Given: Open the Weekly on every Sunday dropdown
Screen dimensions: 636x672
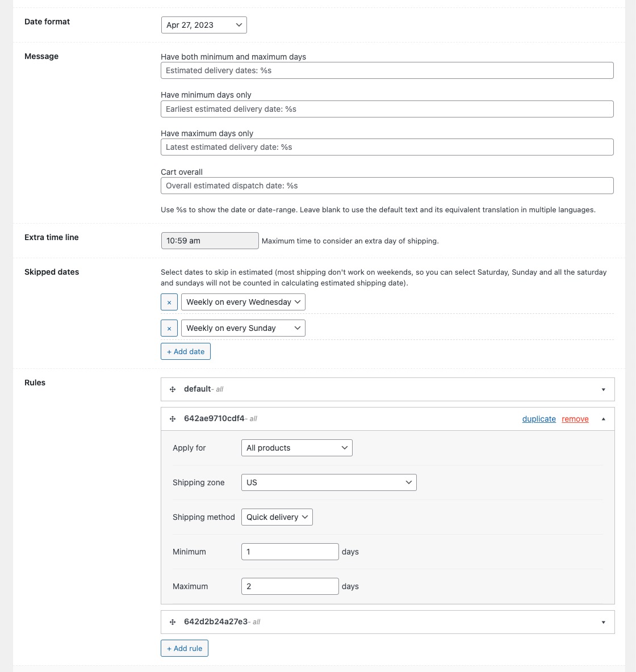Looking at the screenshot, I should click(x=243, y=328).
